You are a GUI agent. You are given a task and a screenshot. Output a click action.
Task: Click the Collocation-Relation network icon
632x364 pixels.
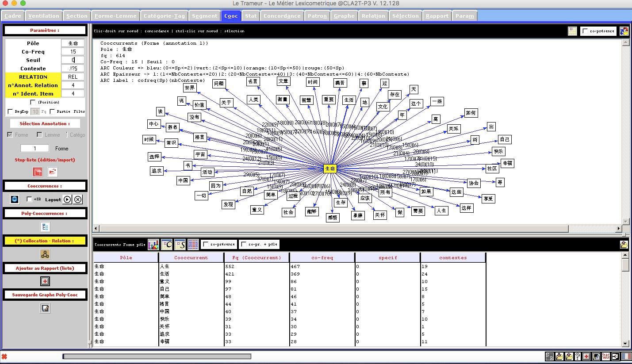pyautogui.click(x=45, y=254)
